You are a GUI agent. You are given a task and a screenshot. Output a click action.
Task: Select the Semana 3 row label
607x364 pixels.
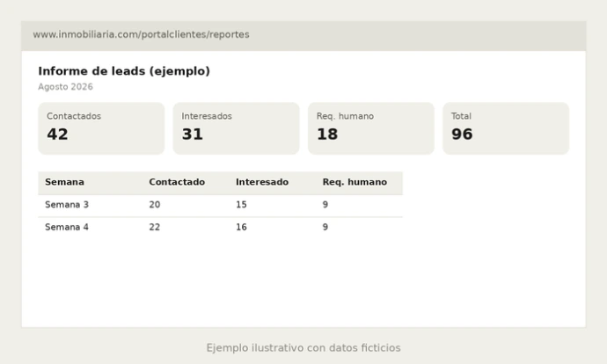(67, 205)
